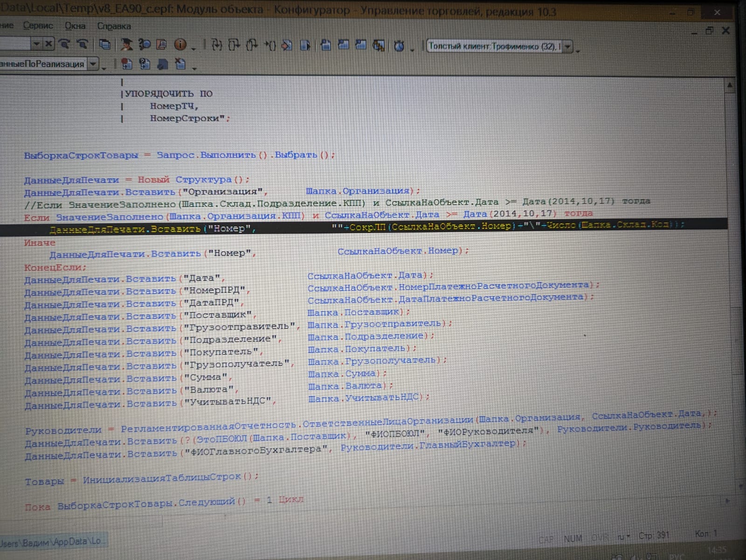Click the line inserting "Организация"
Image resolution: width=746 pixels, height=560 pixels.
coord(222,191)
